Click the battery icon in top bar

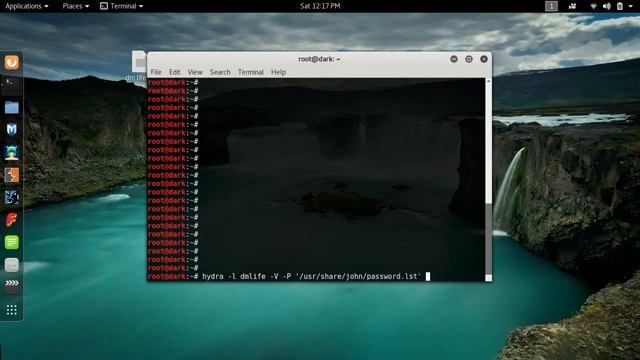[620, 6]
